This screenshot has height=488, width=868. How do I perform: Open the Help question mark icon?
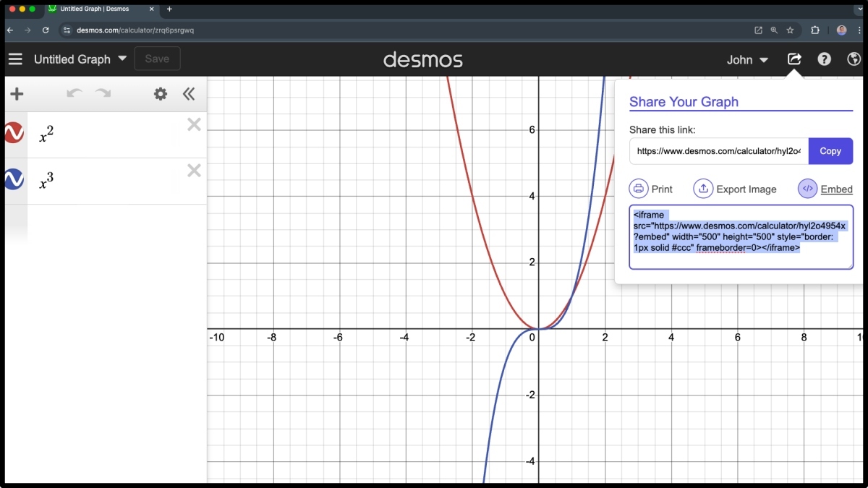click(x=824, y=59)
